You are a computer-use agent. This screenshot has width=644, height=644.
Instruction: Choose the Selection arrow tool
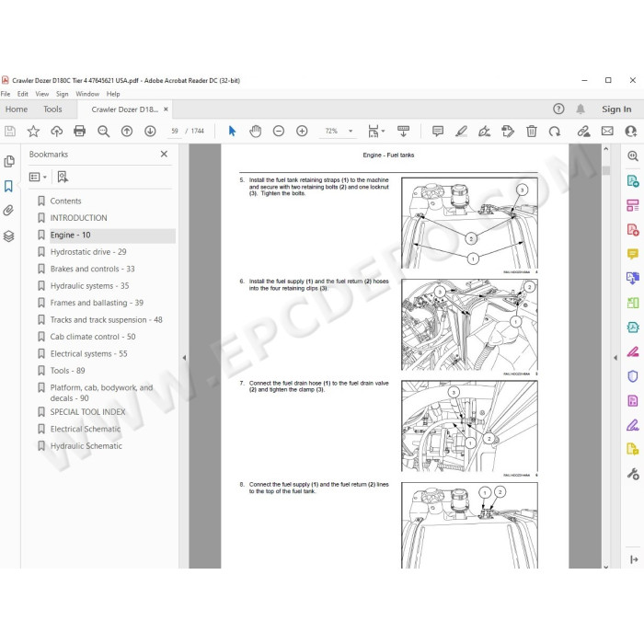[x=232, y=131]
